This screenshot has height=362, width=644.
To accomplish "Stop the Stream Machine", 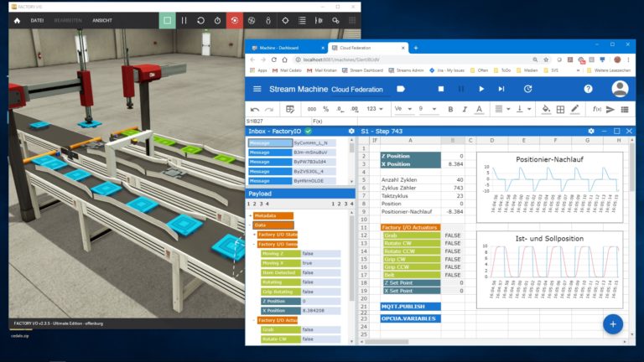I will click(x=440, y=88).
